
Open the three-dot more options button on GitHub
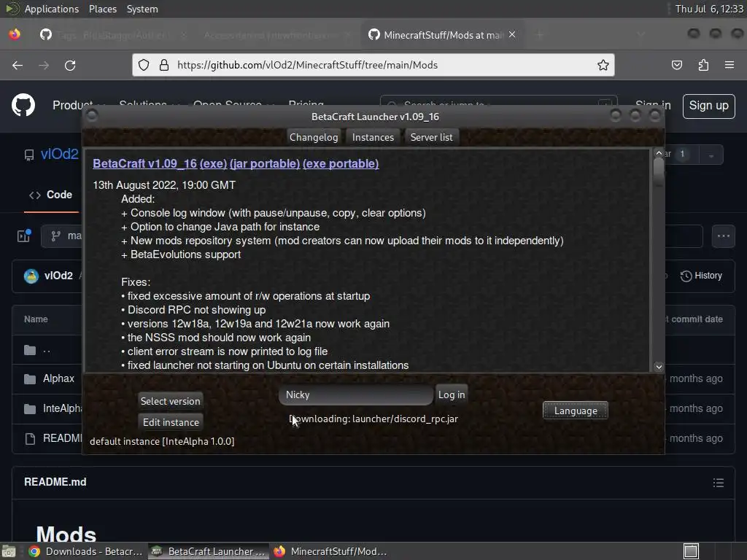coord(724,236)
